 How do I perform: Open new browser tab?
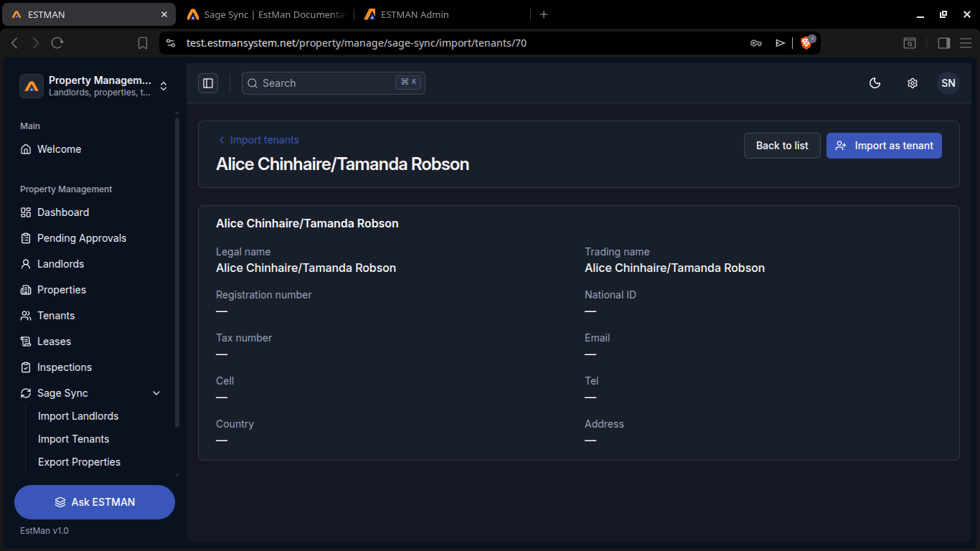544,14
